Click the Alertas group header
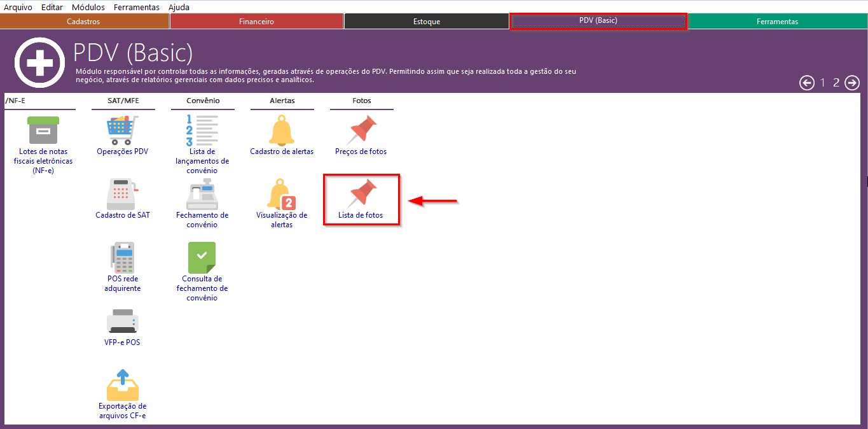 (x=282, y=101)
